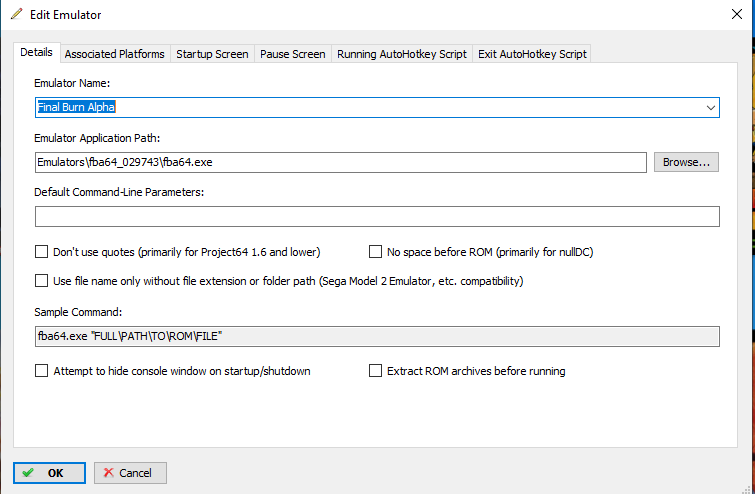Image resolution: width=755 pixels, height=494 pixels.
Task: Open the Associated Platforms tab
Action: click(115, 54)
